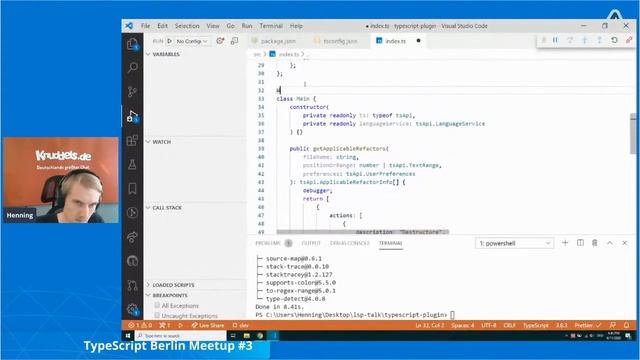Open the Search view in activity bar
The image size is (640, 360).
point(132,67)
